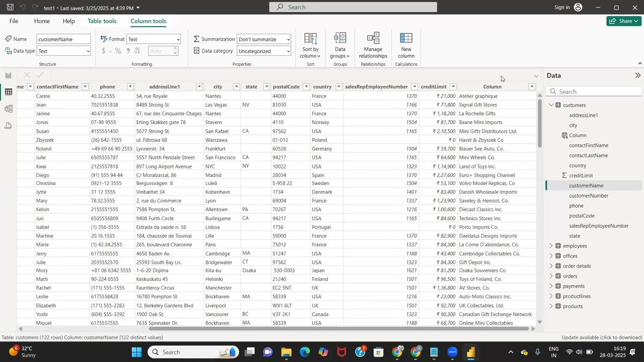The image size is (644, 362).
Task: Open the Microsoft Store taskbar icon
Action: pyautogui.click(x=378, y=352)
